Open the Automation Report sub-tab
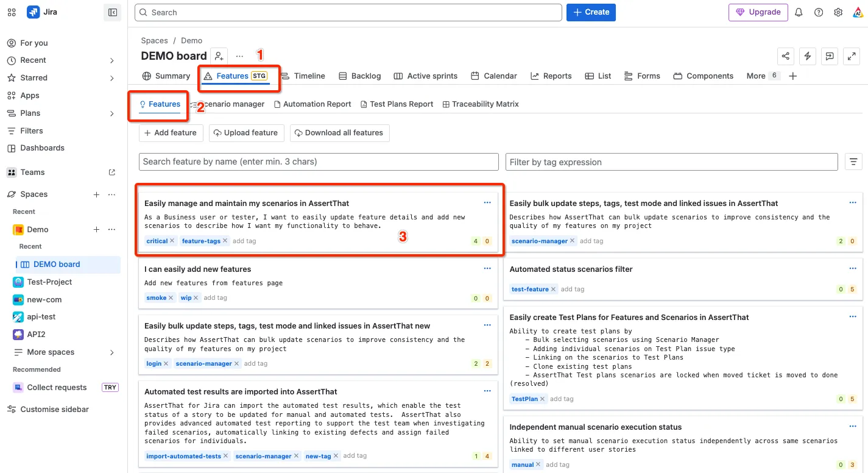868x473 pixels. [312, 104]
